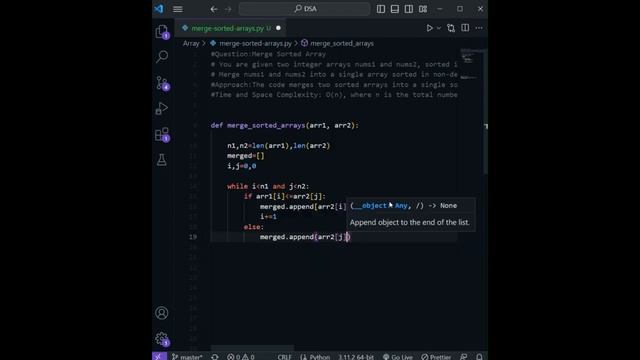This screenshot has width=640, height=360.
Task: Go forward with the right arrow
Action: pos(228,9)
